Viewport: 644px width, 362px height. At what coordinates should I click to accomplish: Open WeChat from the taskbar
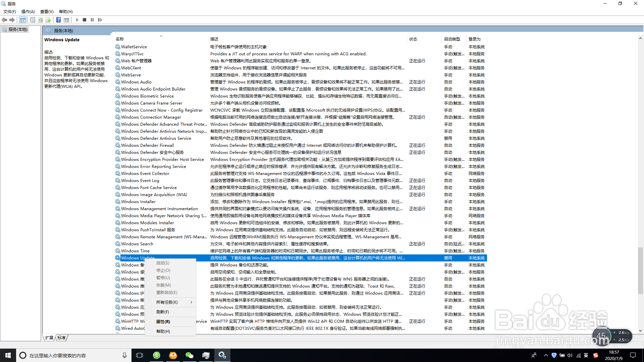coord(189,355)
